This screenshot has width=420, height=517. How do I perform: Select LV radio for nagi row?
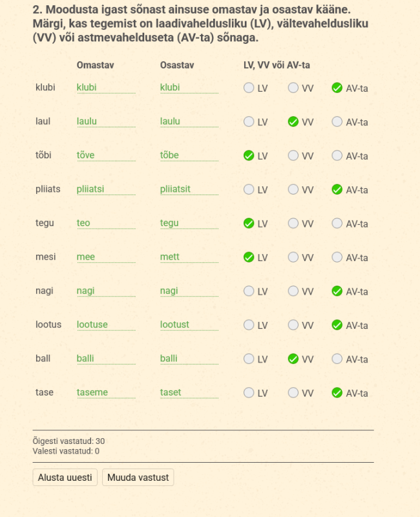coord(249,291)
